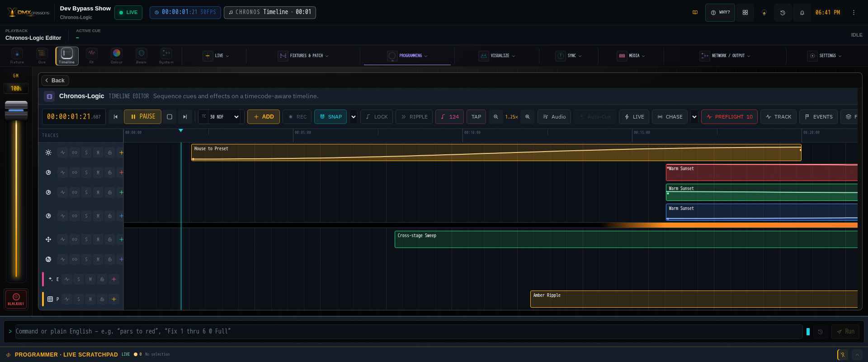The image size is (868, 362).
Task: Open the grid layout icon in header
Action: [745, 13]
